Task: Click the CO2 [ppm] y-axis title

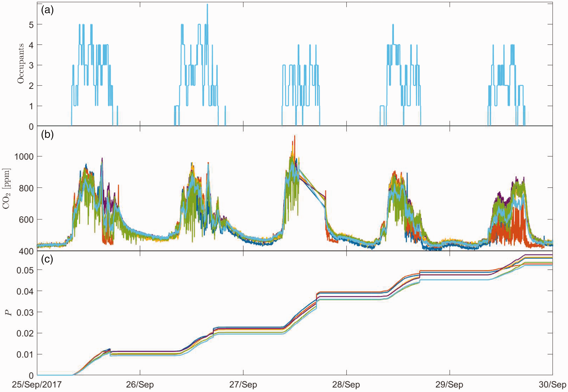Action: coord(7,189)
